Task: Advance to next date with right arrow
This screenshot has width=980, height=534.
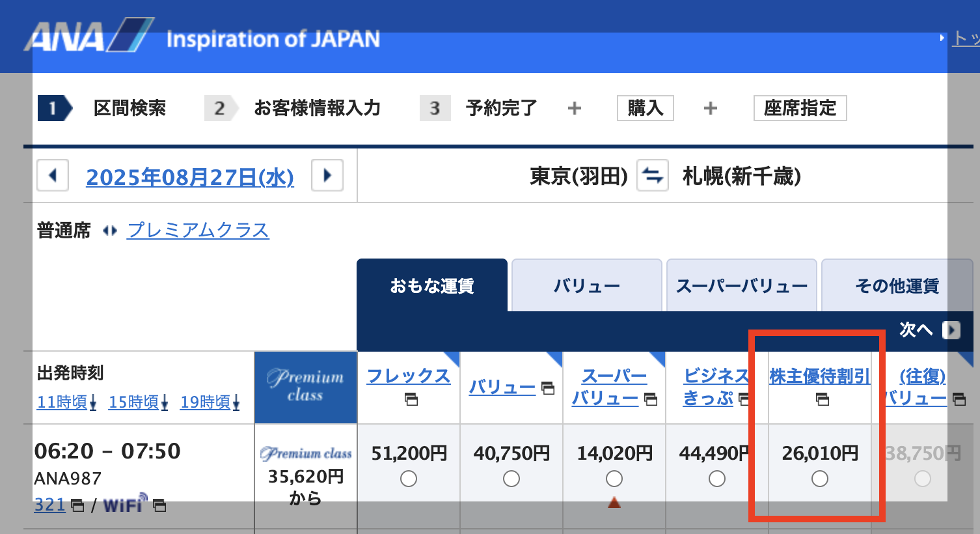Action: pos(327,176)
